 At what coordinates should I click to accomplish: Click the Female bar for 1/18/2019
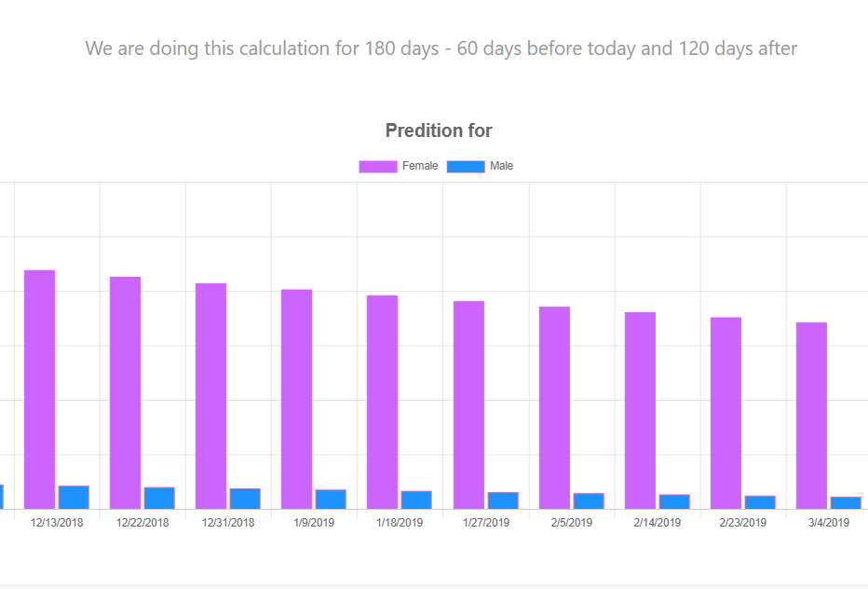(382, 402)
